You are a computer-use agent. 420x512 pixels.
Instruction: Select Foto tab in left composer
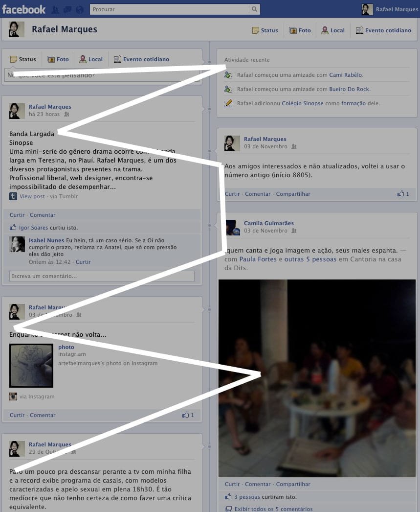pyautogui.click(x=58, y=59)
